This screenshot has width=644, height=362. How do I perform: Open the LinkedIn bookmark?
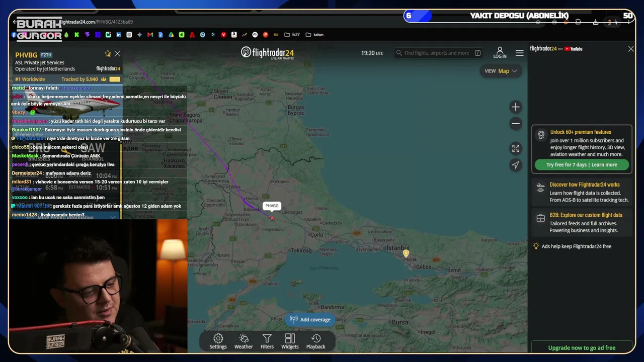pos(119,35)
